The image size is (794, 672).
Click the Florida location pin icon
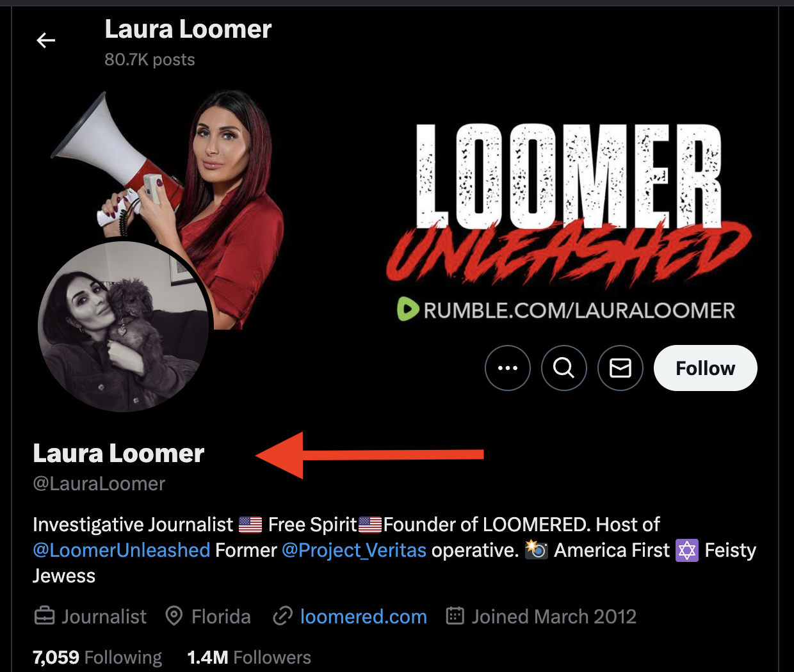[x=174, y=616]
